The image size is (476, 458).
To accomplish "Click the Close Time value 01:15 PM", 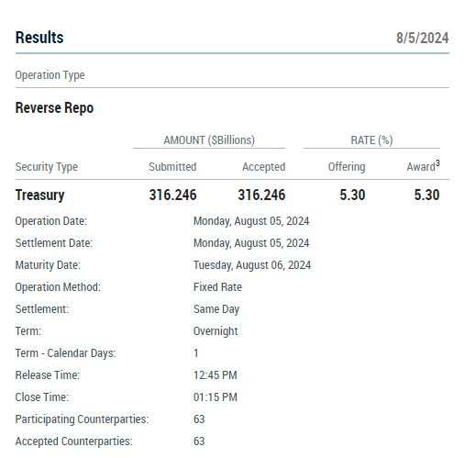I will click(x=216, y=397).
